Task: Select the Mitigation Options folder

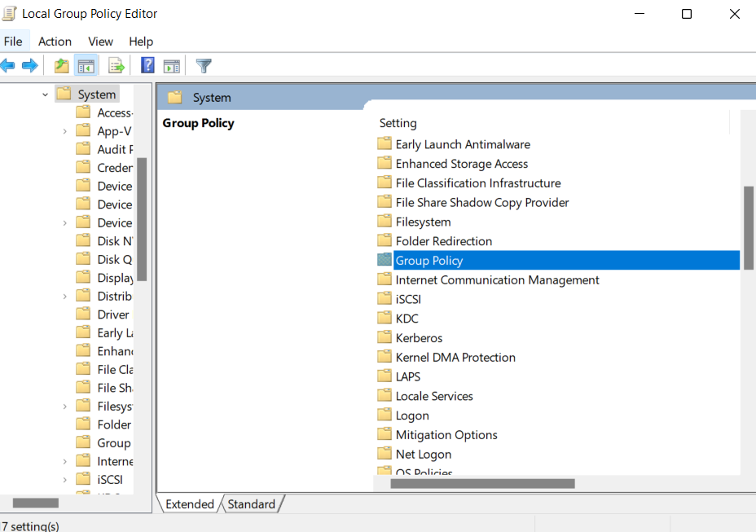Action: 446,434
